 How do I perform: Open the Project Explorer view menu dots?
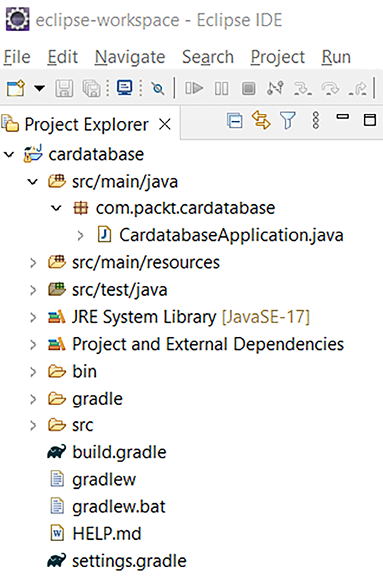coord(315,120)
